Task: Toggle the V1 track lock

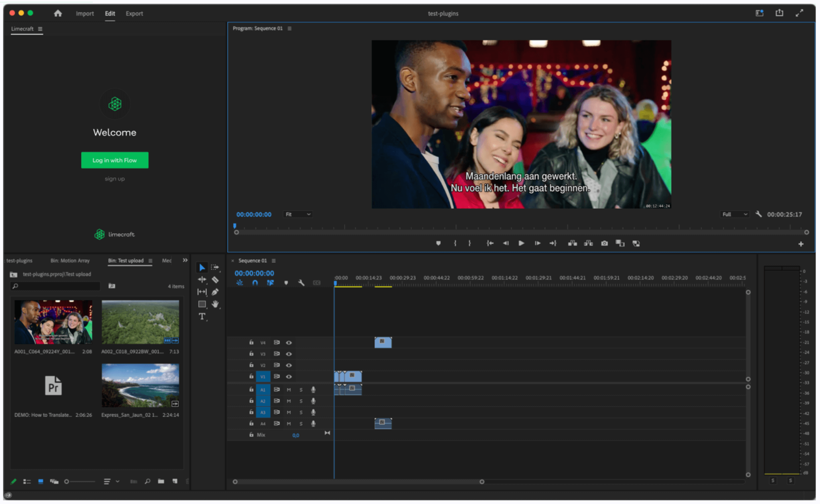Action: (x=251, y=376)
